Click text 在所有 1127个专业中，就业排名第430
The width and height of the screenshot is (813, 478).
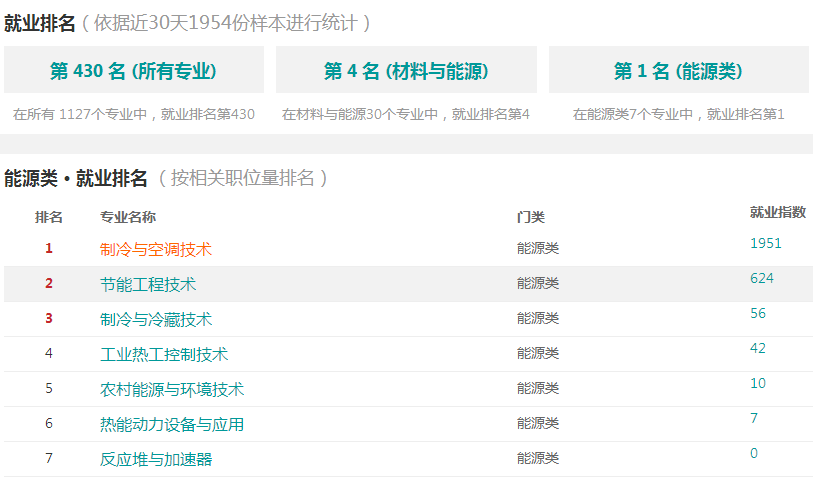[x=134, y=114]
